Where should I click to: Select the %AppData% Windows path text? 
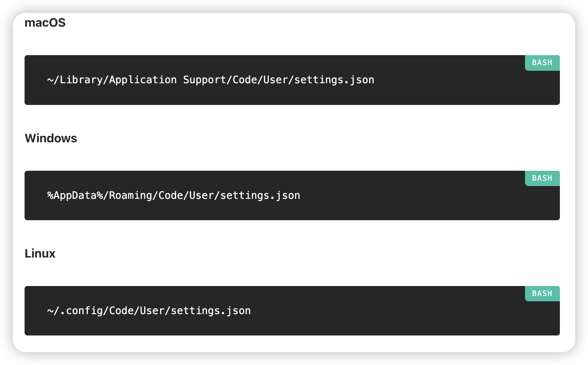[174, 196]
